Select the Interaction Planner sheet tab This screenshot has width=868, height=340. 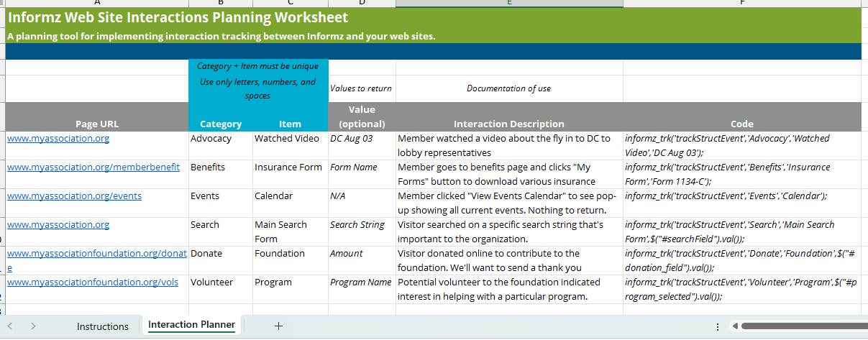point(191,325)
